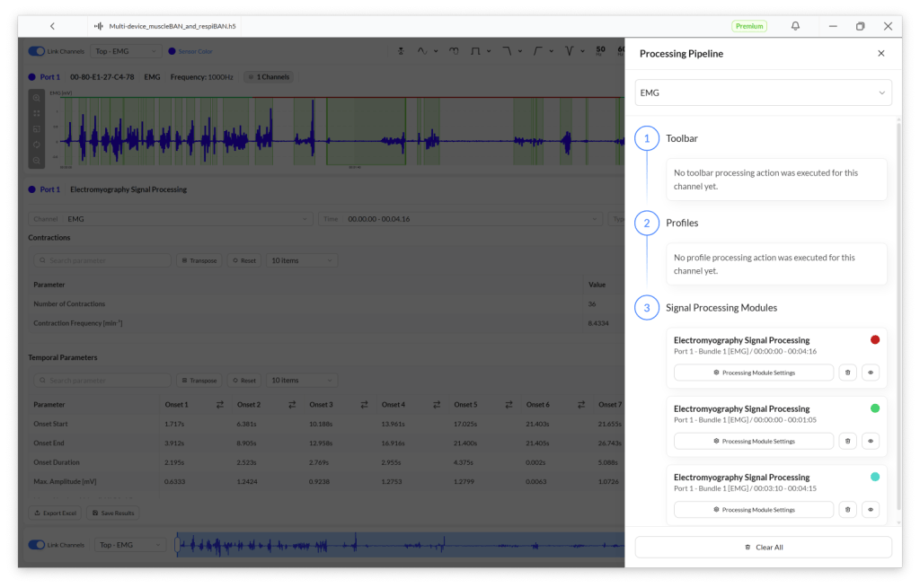Click Transpose in the Contractions table
The width and height of the screenshot is (920, 588).
point(199,261)
